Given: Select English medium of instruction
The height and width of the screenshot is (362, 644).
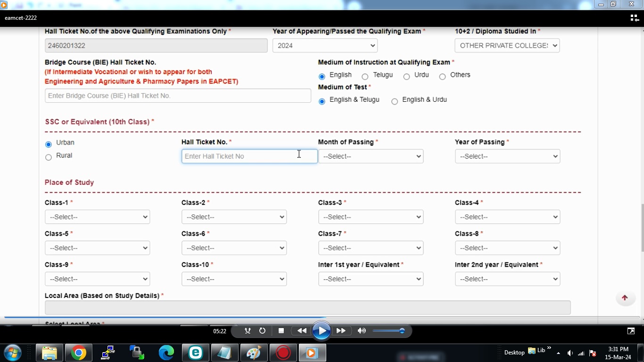Looking at the screenshot, I should [x=322, y=76].
